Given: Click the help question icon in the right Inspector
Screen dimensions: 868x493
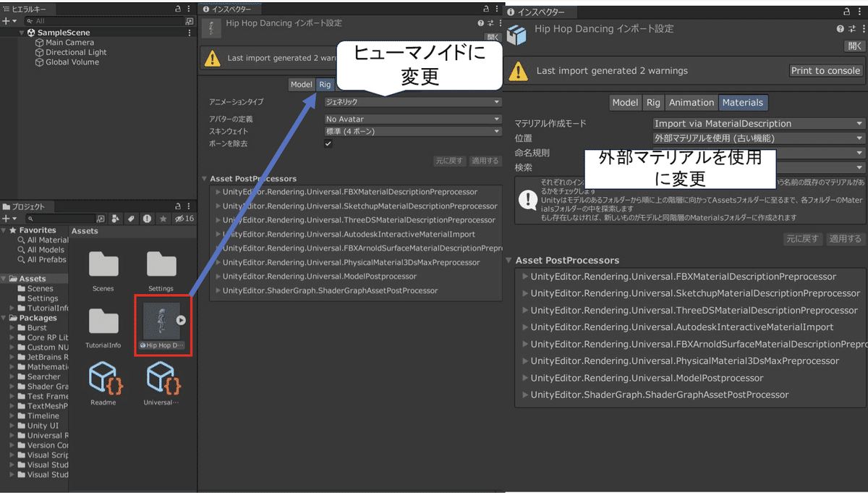Looking at the screenshot, I should click(x=840, y=29).
